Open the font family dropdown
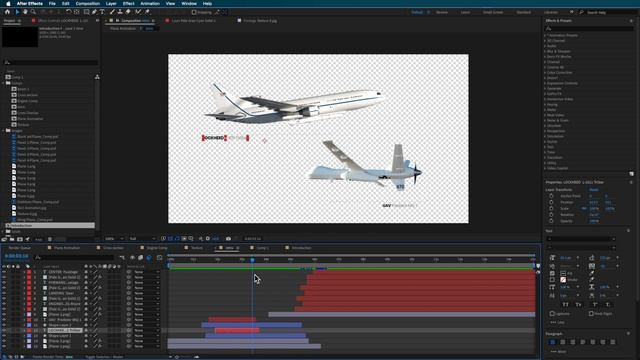Image resolution: width=640 pixels, height=360 pixels. point(581,239)
